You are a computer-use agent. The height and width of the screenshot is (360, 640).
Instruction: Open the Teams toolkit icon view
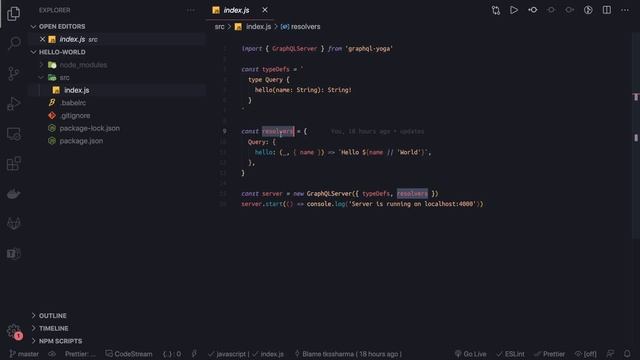(13, 253)
